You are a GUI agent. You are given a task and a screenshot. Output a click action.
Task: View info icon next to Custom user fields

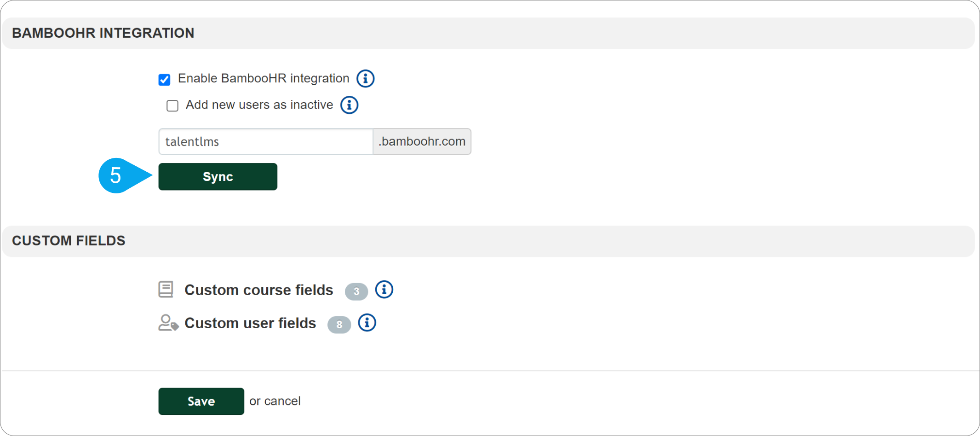coord(367,323)
